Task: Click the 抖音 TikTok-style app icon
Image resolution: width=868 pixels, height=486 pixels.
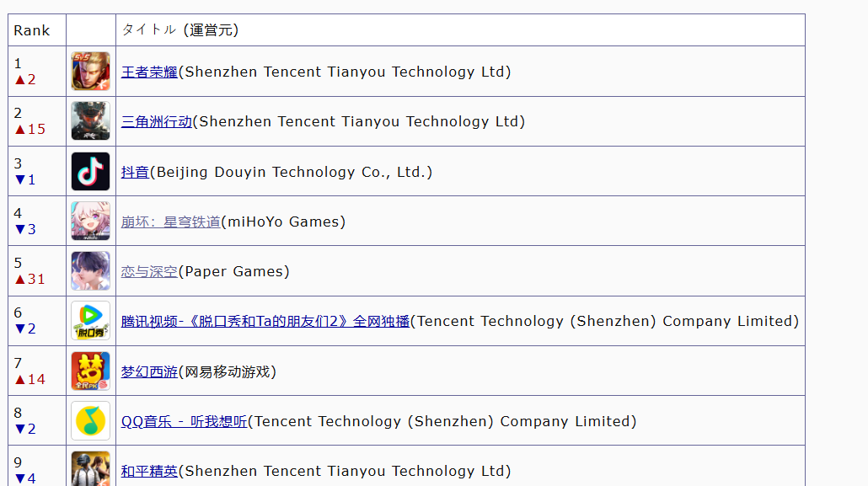Action: [91, 172]
